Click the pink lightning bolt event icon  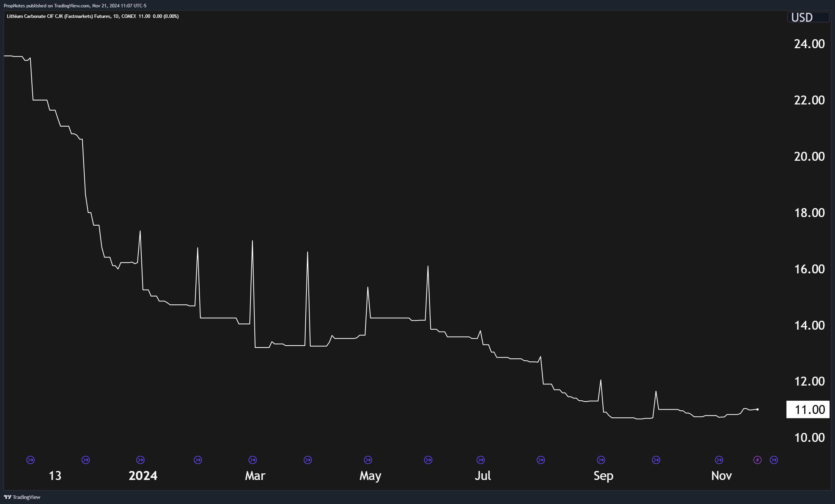pyautogui.click(x=757, y=460)
